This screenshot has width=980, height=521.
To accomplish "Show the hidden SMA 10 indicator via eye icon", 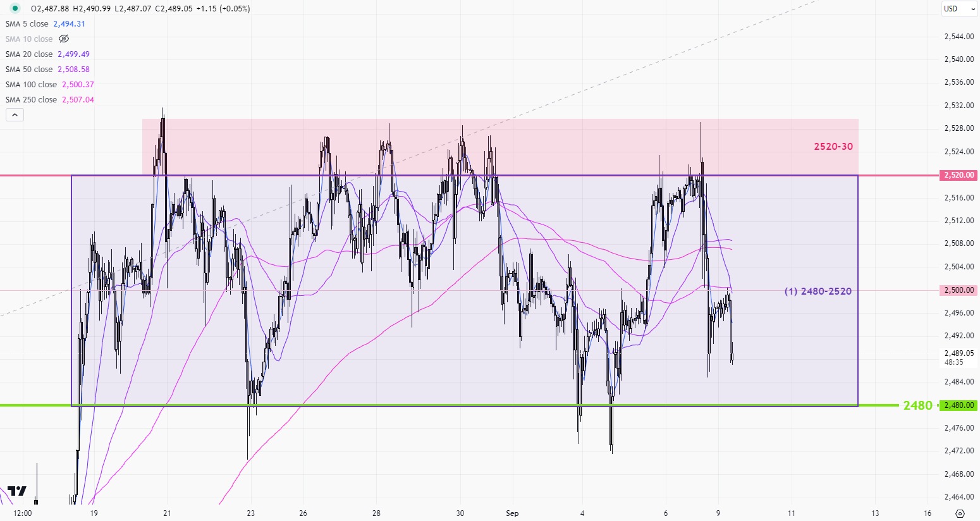I will coord(64,39).
